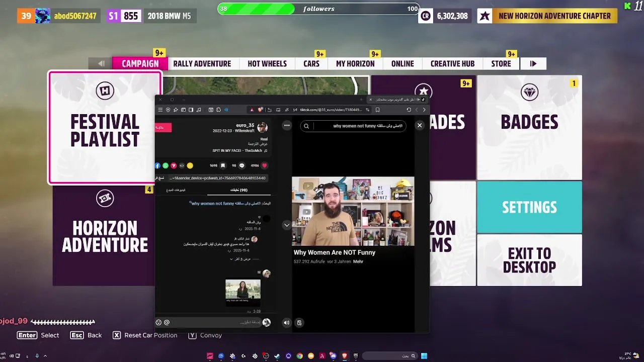Bookmark the TikTok page in the browser
Image resolution: width=644 pixels, height=362 pixels.
[378, 110]
